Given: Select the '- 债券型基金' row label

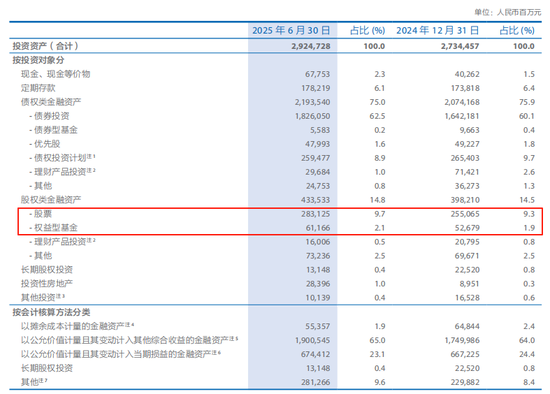Looking at the screenshot, I should coord(53,130).
